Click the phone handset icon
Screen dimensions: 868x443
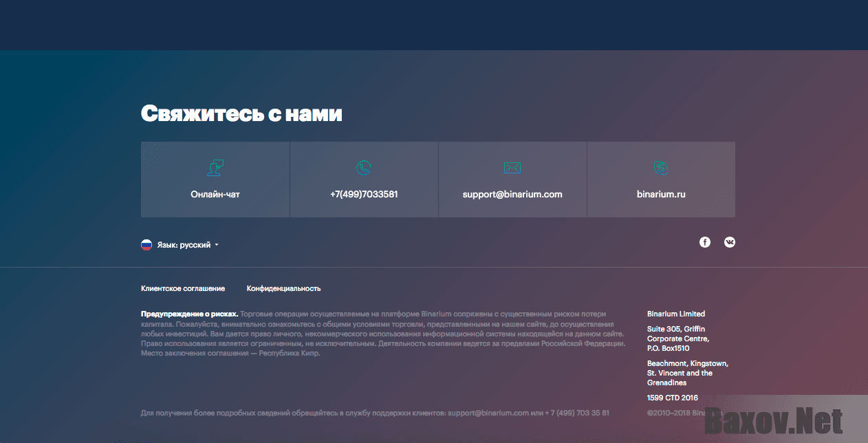pos(364,167)
